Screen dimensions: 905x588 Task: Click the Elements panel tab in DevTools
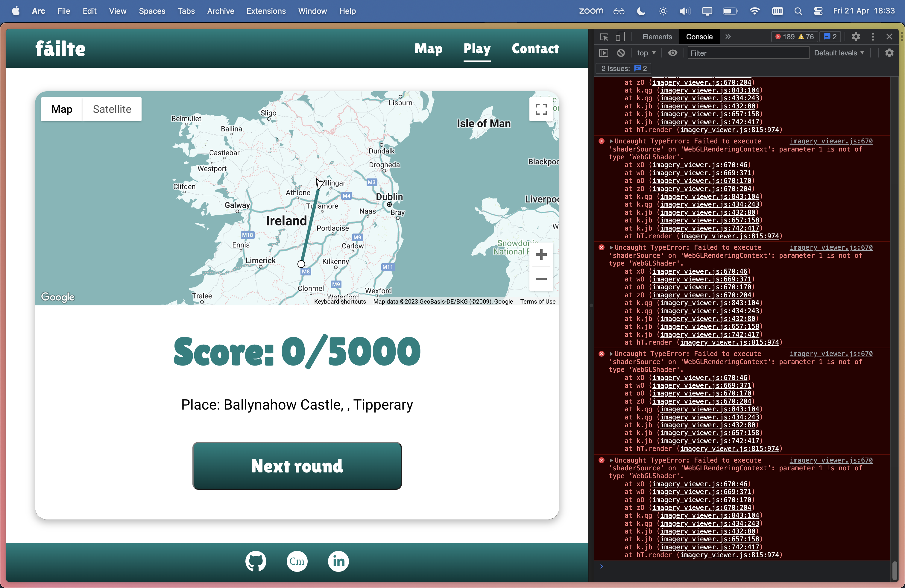click(655, 37)
